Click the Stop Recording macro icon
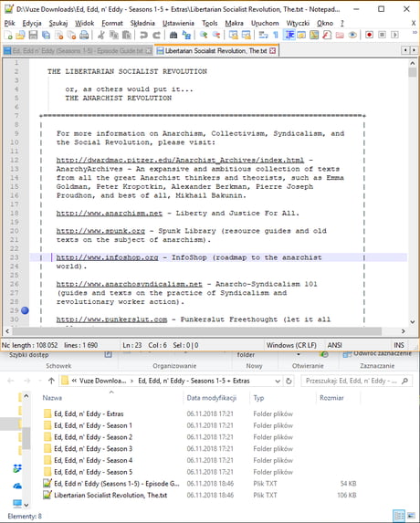This screenshot has width=420, height=523. coord(382,35)
